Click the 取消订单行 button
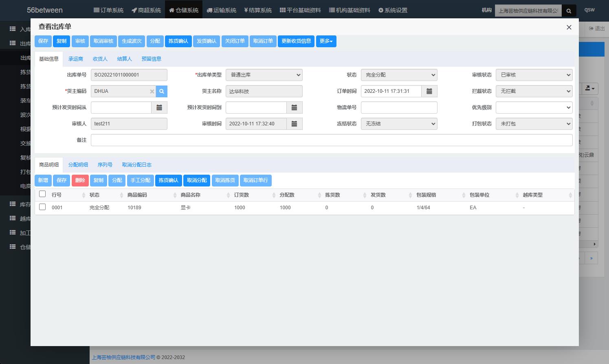 [x=256, y=180]
